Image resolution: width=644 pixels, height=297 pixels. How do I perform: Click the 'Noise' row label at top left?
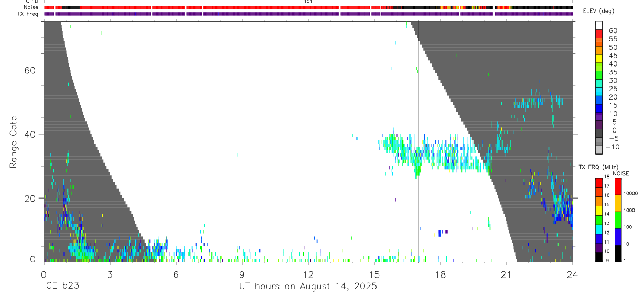31,7
